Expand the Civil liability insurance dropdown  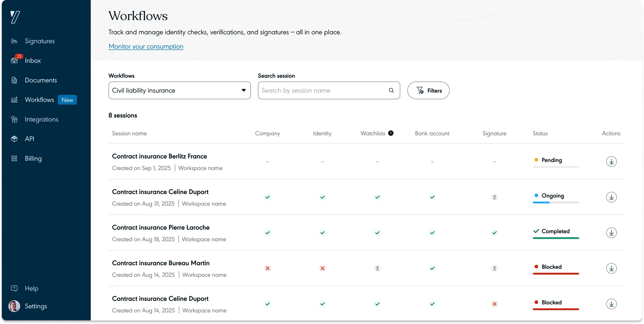pos(180,90)
